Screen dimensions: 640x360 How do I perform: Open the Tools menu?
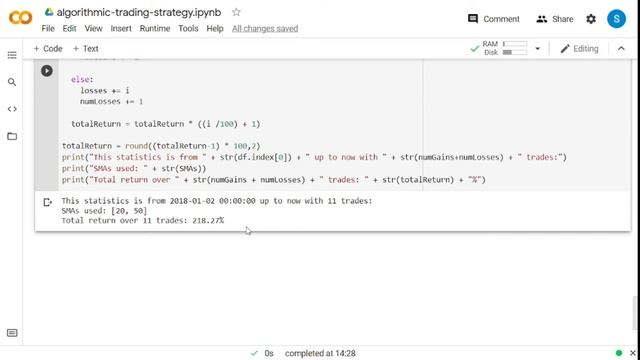pos(188,29)
